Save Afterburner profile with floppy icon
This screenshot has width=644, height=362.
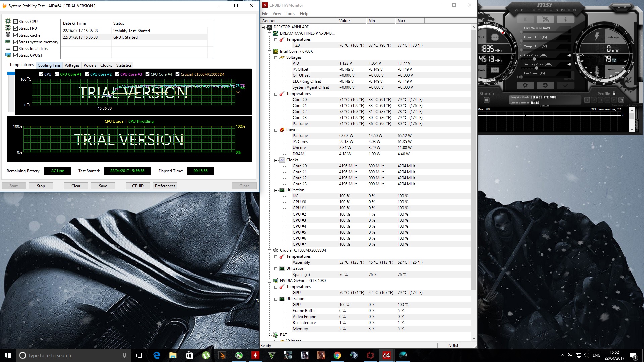click(x=621, y=100)
